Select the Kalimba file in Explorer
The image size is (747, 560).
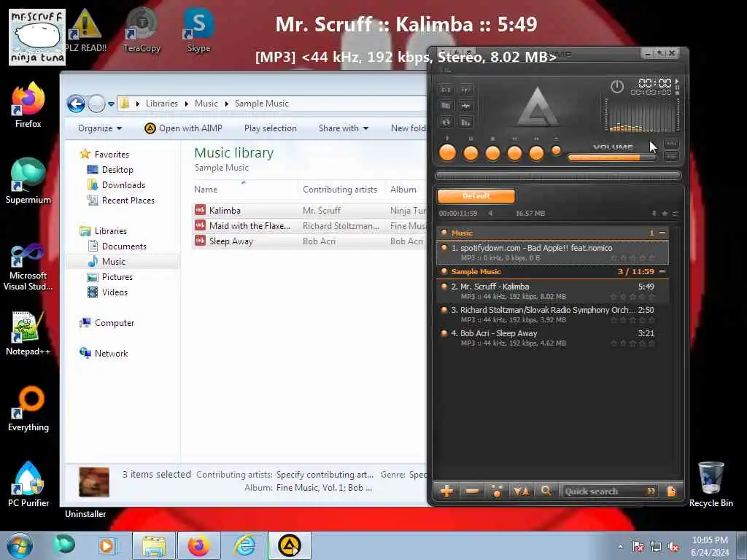[x=225, y=211]
